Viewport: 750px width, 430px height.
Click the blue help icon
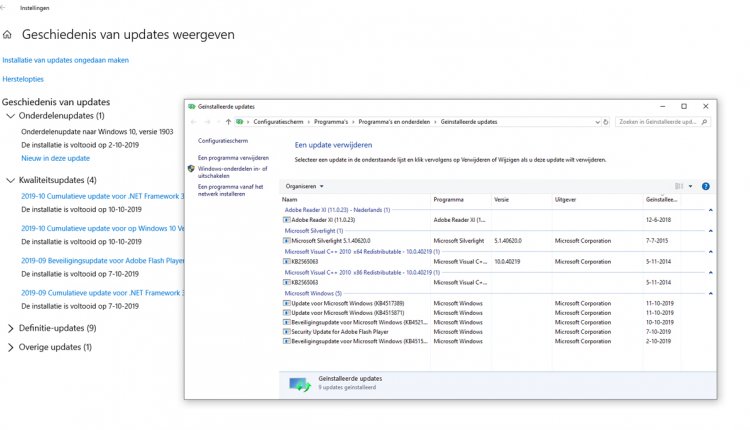click(x=706, y=187)
